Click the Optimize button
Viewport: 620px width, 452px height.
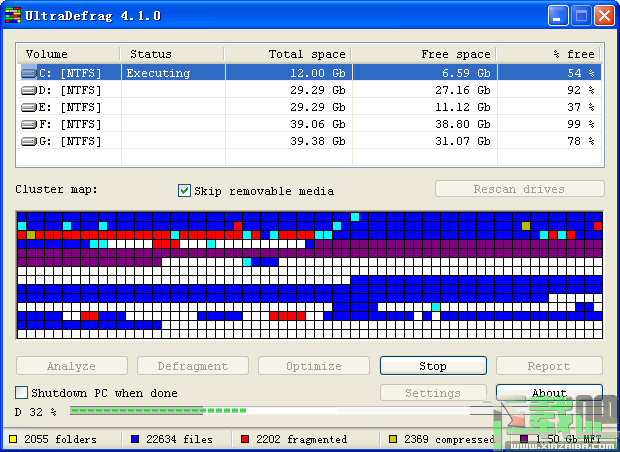[x=314, y=366]
